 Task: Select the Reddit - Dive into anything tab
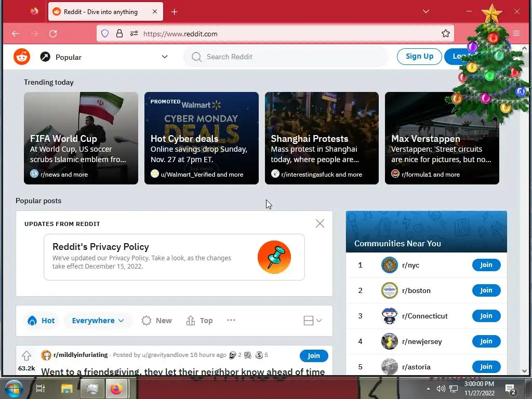pos(105,11)
